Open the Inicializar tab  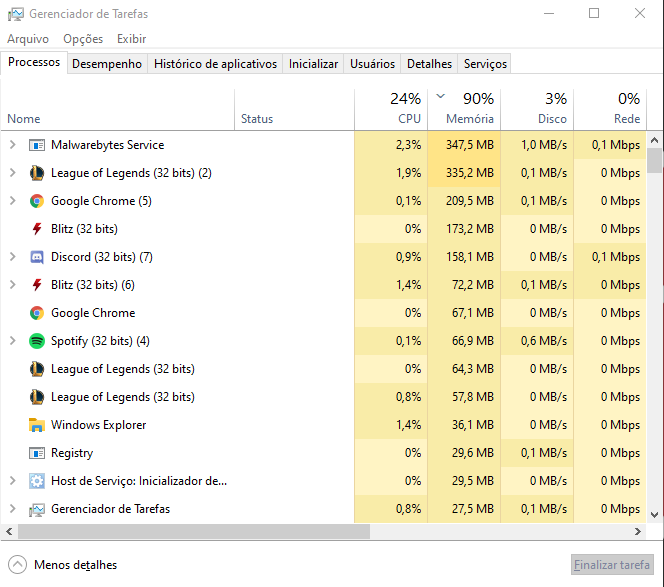313,64
